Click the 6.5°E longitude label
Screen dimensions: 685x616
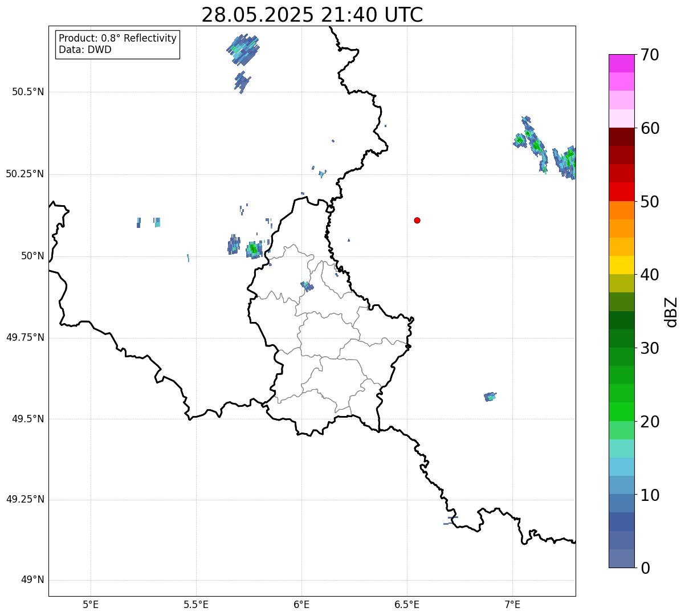pyautogui.click(x=407, y=604)
